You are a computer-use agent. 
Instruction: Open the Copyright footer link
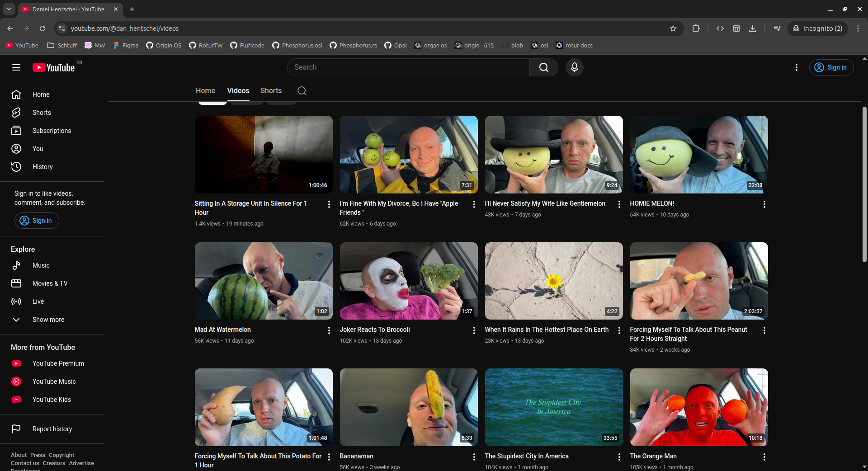point(61,455)
